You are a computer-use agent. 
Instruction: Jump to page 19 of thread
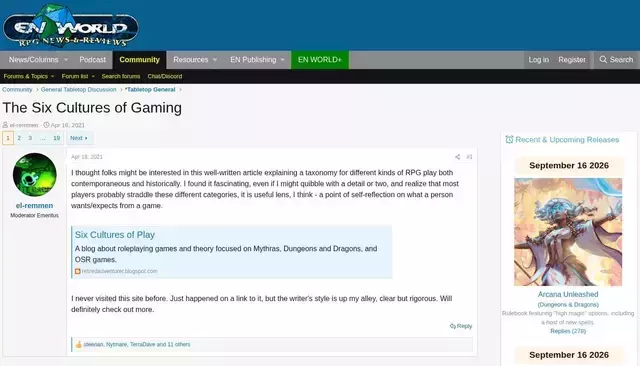tap(57, 138)
